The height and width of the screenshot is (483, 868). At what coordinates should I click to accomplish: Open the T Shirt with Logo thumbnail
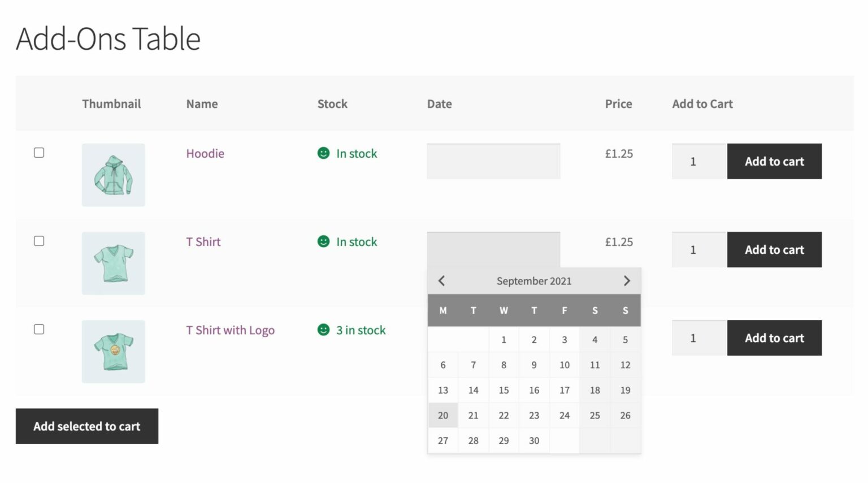[113, 351]
